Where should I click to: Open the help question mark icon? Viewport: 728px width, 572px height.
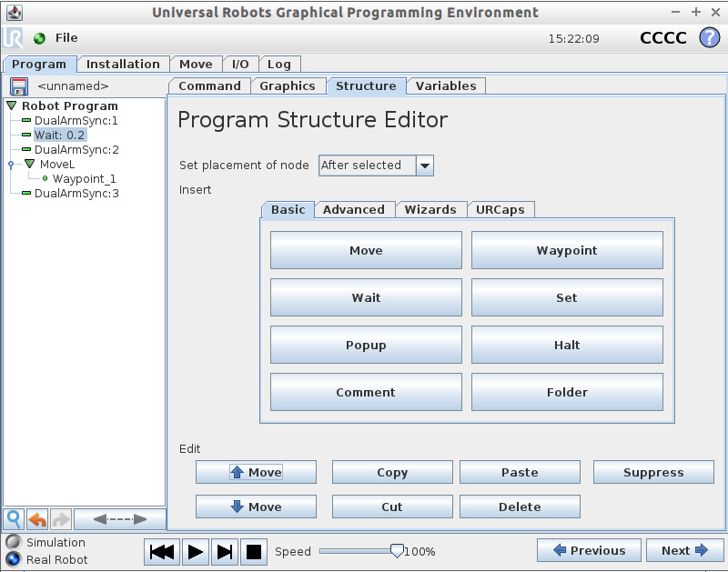tap(710, 37)
